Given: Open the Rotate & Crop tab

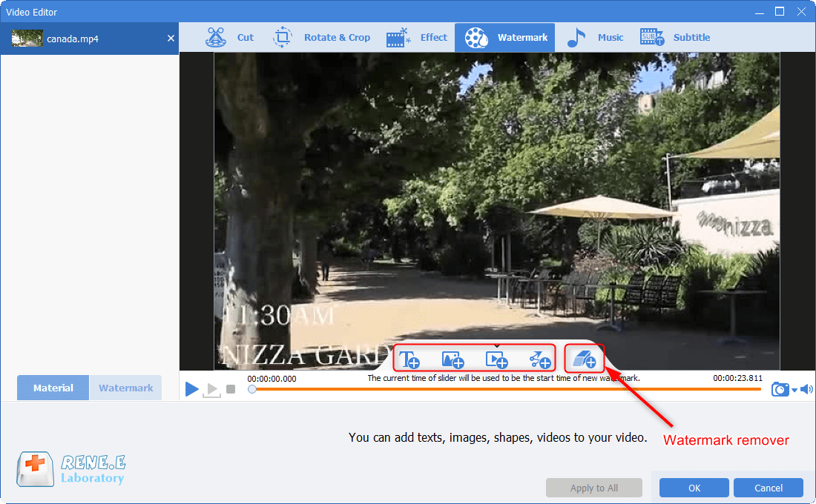Looking at the screenshot, I should point(322,38).
